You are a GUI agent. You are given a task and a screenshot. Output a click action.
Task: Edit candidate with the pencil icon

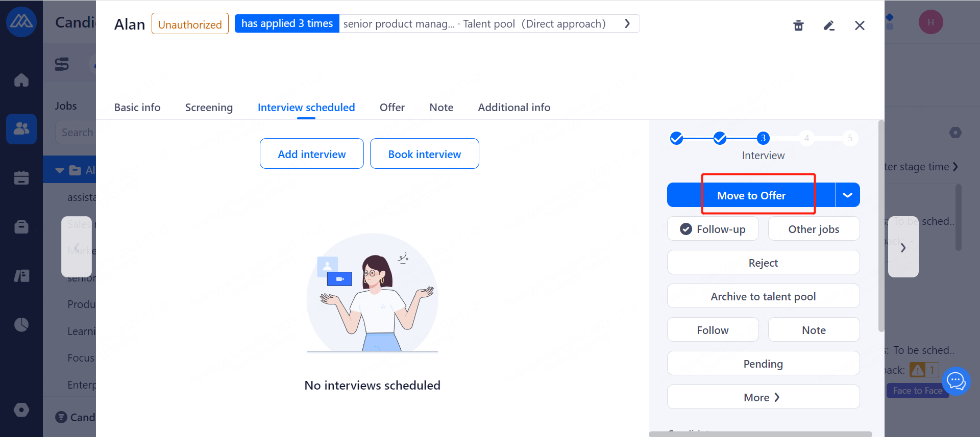(x=829, y=25)
